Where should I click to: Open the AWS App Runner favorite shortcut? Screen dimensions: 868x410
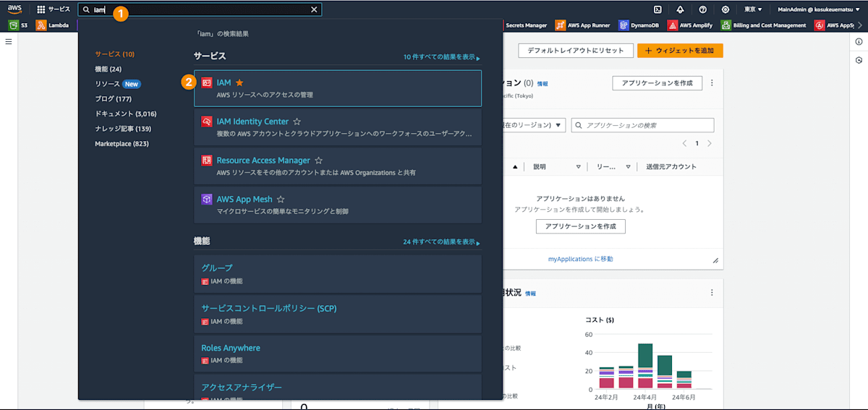584,25
